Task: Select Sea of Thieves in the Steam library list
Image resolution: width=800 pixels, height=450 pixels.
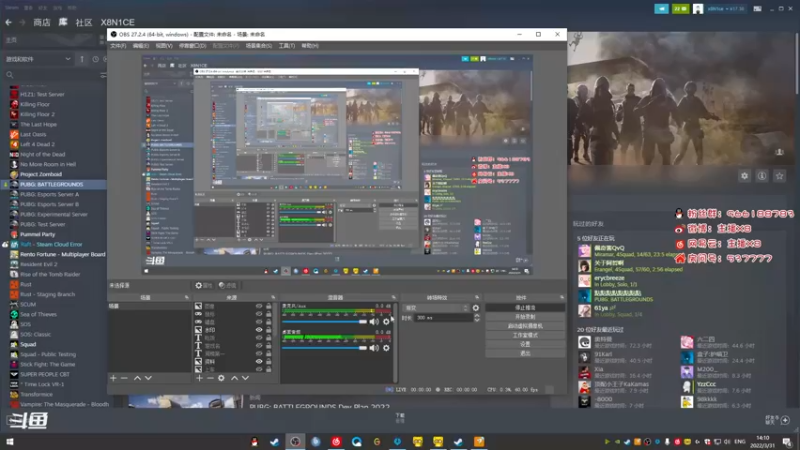Action: [x=38, y=314]
